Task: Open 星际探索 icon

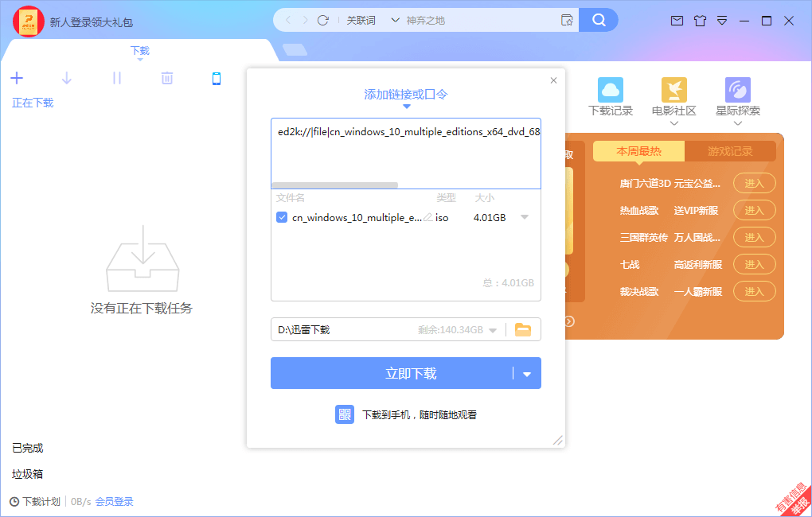Action: coord(738,90)
